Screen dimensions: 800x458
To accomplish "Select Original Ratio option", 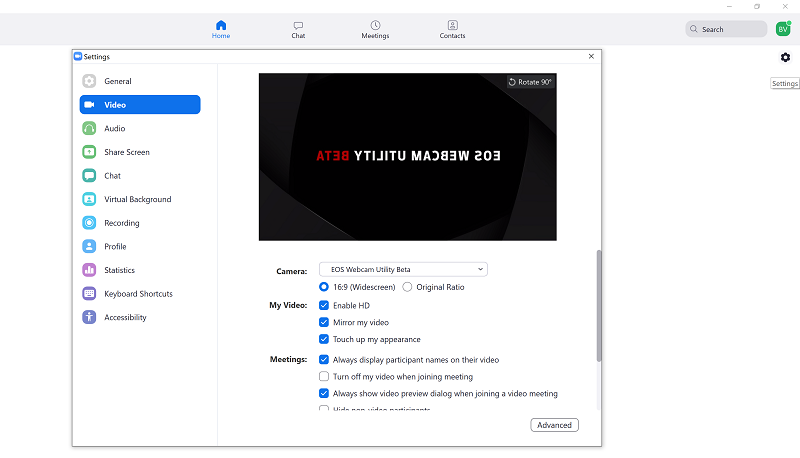I will [x=407, y=287].
